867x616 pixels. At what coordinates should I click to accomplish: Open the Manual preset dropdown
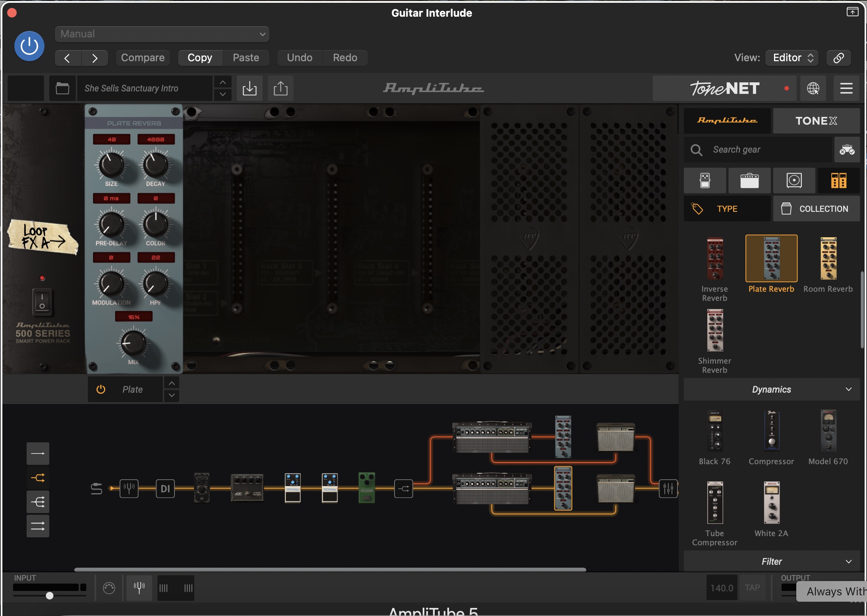162,34
